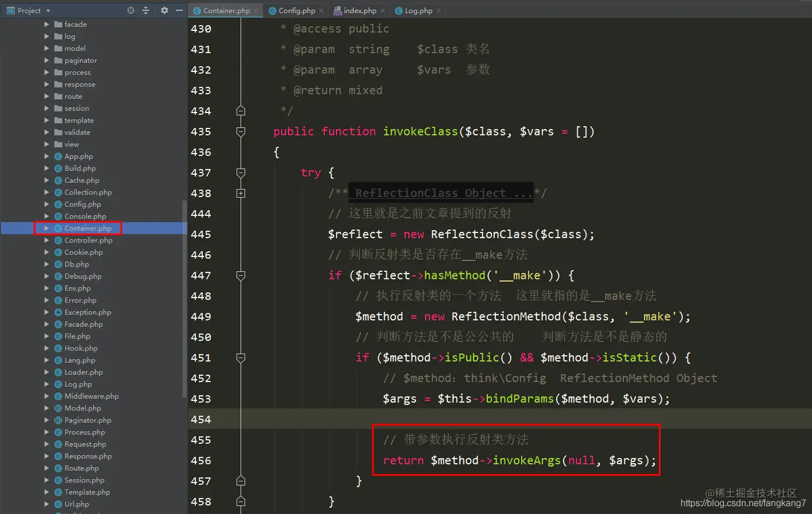Viewport: 812px width, 514px height.
Task: Open Loader.php in project tree
Action: click(x=83, y=372)
